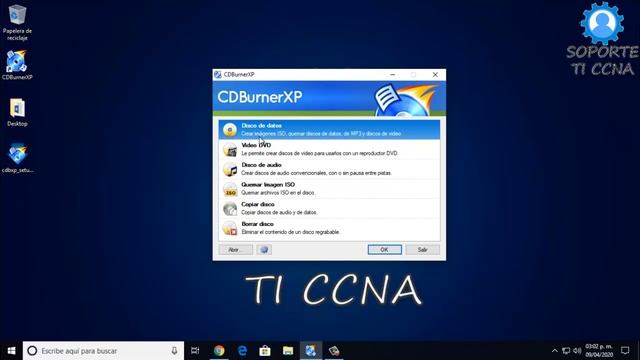Image resolution: width=640 pixels, height=360 pixels.
Task: Click the Salir button
Action: [423, 249]
